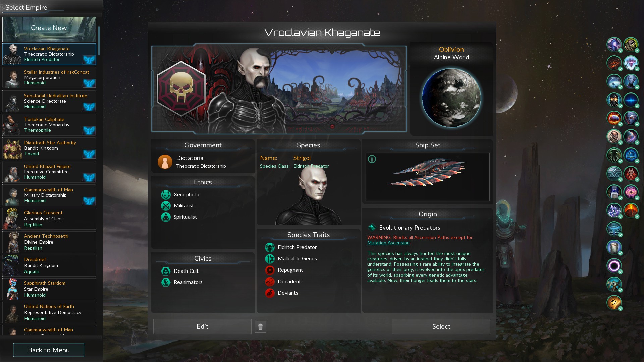The image size is (644, 362).
Task: Toggle spawn wings icon for Diatetrath Star Authority
Action: coord(89,154)
